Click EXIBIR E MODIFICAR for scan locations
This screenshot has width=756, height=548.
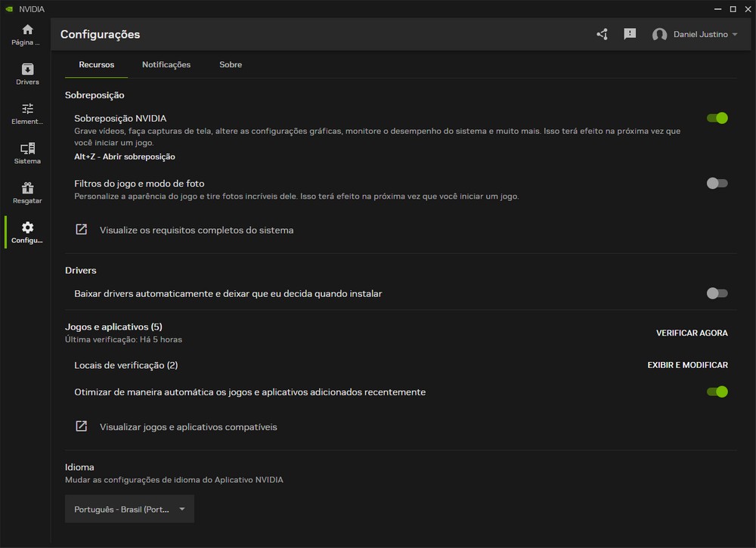[687, 365]
